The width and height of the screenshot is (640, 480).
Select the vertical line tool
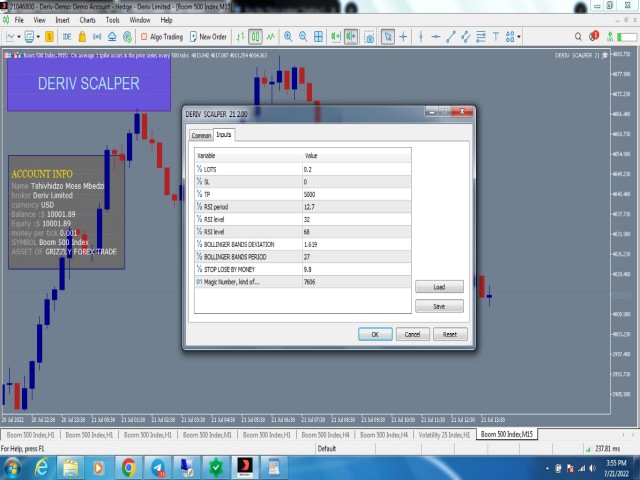(421, 37)
